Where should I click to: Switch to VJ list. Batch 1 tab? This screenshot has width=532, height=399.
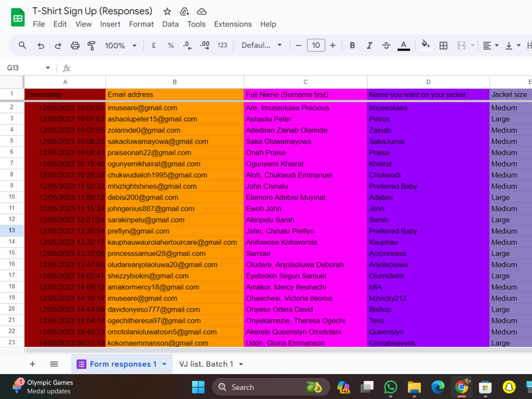click(x=206, y=364)
